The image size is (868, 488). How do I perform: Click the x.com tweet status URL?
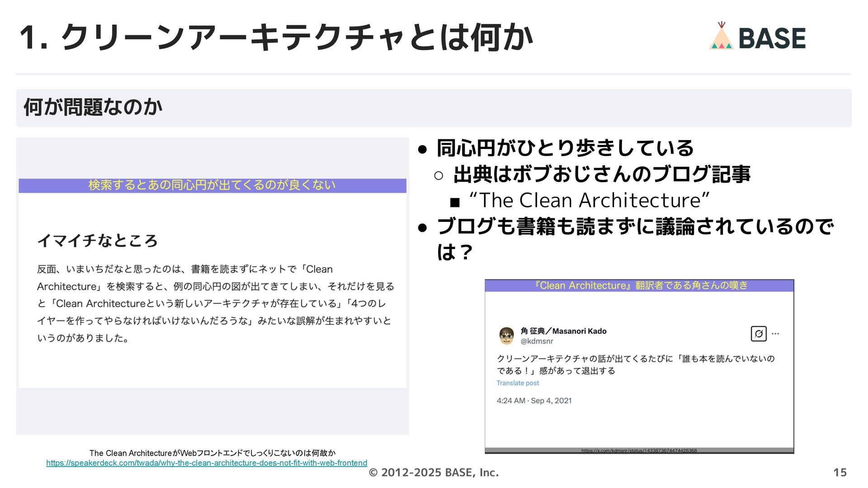click(x=639, y=450)
